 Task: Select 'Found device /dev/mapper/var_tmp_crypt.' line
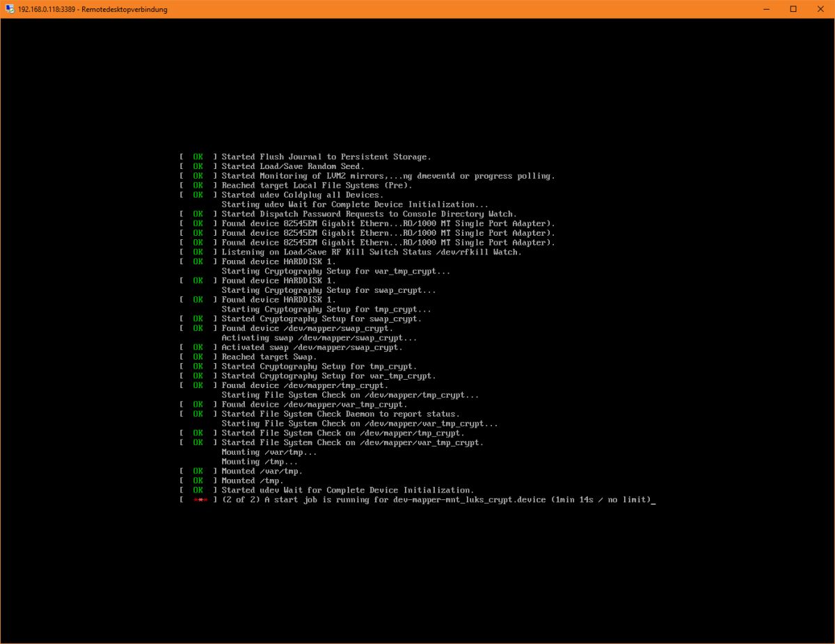point(315,405)
